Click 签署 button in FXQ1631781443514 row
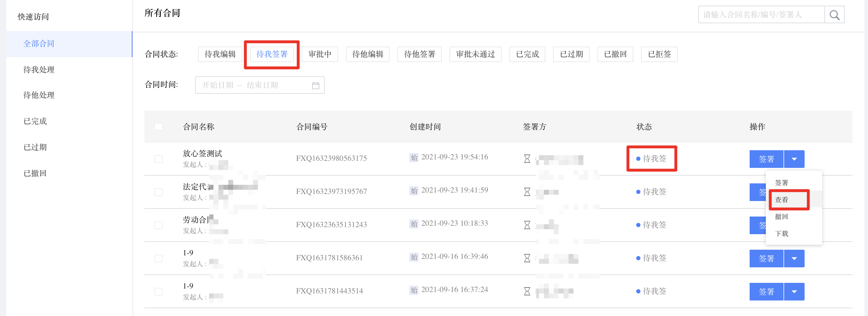 pyautogui.click(x=767, y=292)
